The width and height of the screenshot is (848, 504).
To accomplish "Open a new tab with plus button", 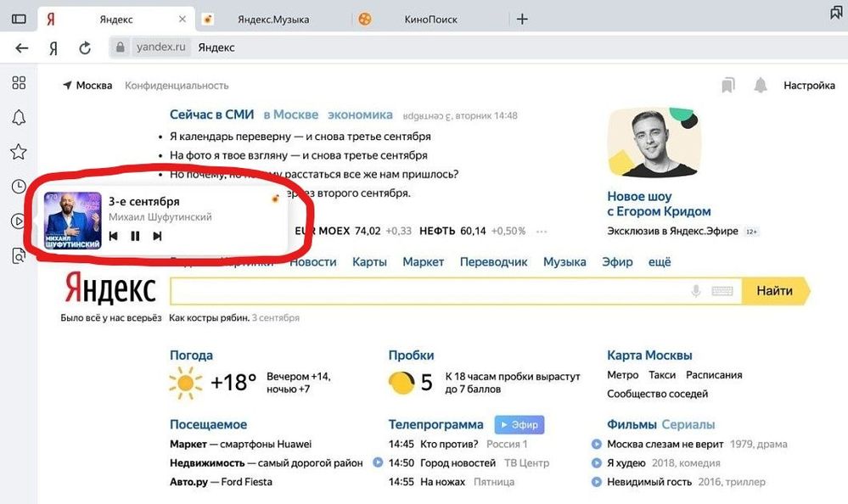I will pos(522,20).
